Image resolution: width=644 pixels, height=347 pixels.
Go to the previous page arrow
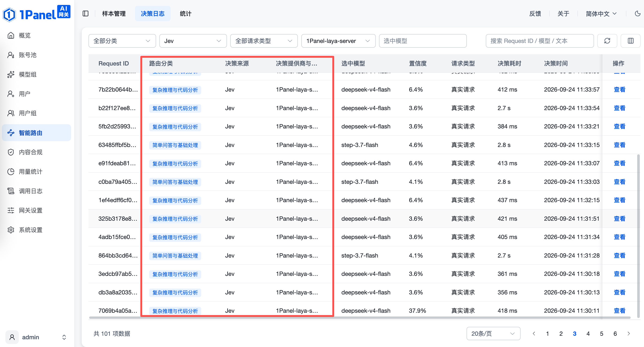click(534, 333)
